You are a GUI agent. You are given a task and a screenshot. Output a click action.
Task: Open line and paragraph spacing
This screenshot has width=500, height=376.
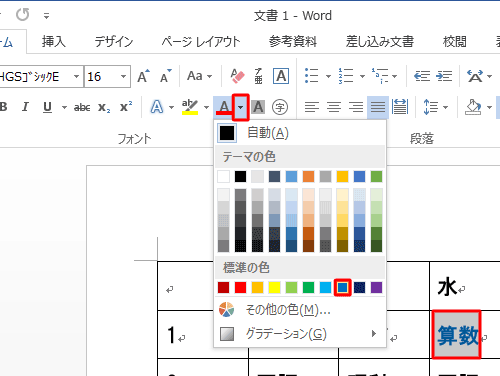(x=430, y=107)
